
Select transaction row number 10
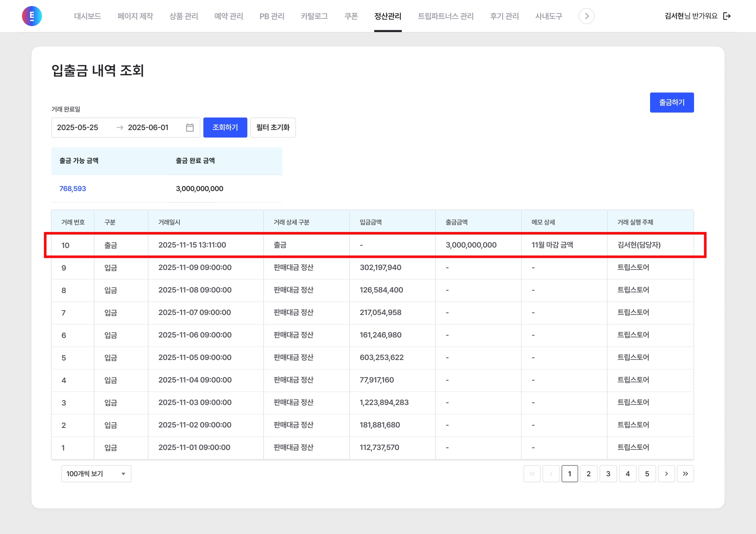click(x=65, y=245)
